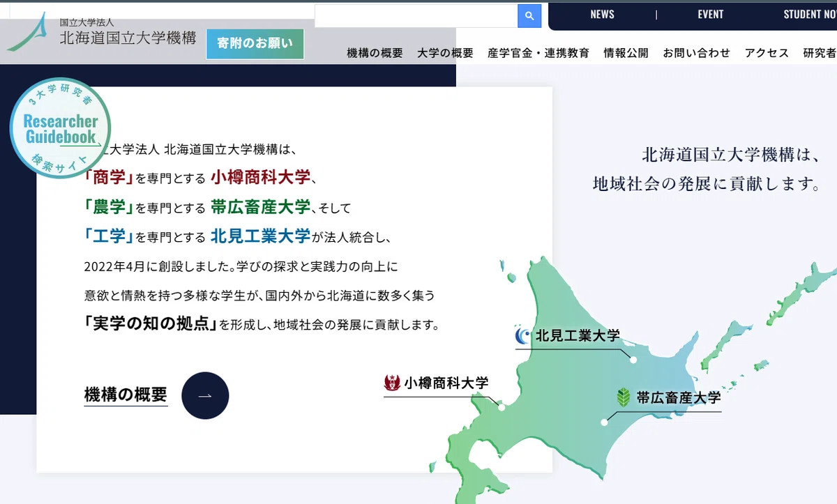Image resolution: width=837 pixels, height=504 pixels.
Task: Open the EVENT tab
Action: pyautogui.click(x=711, y=15)
